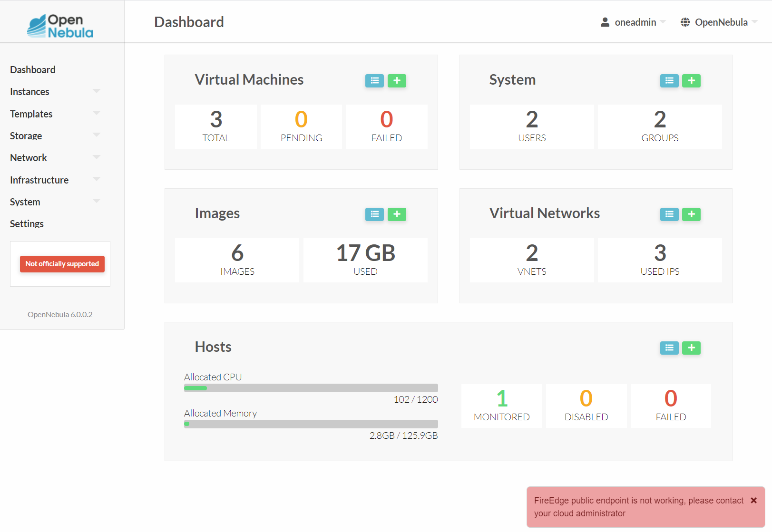The height and width of the screenshot is (532, 772).
Task: Expand the Templates section chevron
Action: click(97, 114)
